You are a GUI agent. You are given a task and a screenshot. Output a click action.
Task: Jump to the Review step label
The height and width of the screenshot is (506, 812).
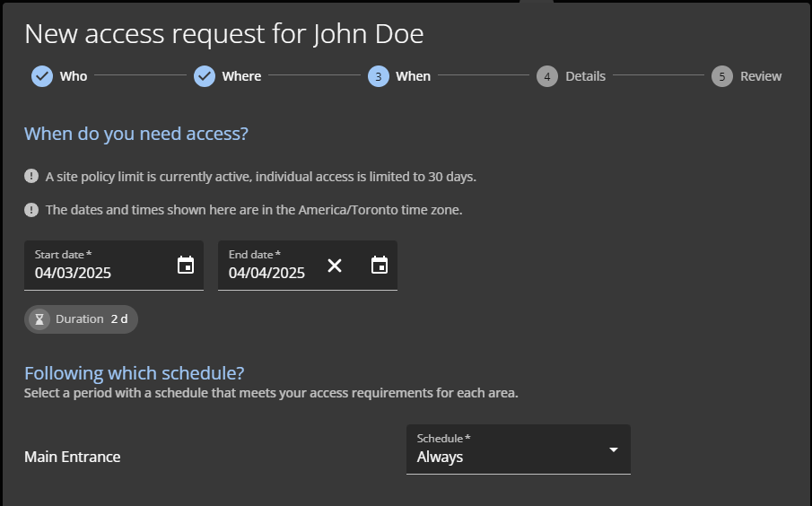[761, 76]
